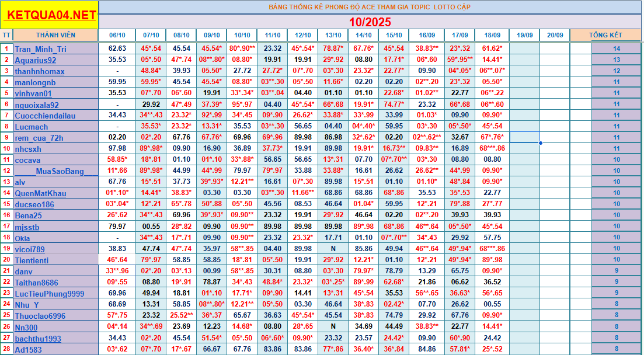Image resolution: width=644 pixels, height=355 pixels.
Task: Select the empty 19/09 cell in rem_cua_72h row
Action: tap(524, 137)
